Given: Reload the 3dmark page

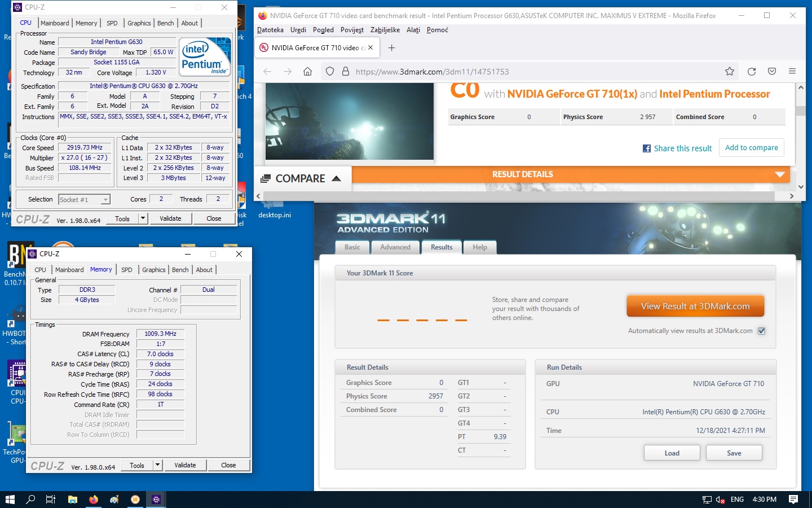Looking at the screenshot, I should click(x=752, y=71).
